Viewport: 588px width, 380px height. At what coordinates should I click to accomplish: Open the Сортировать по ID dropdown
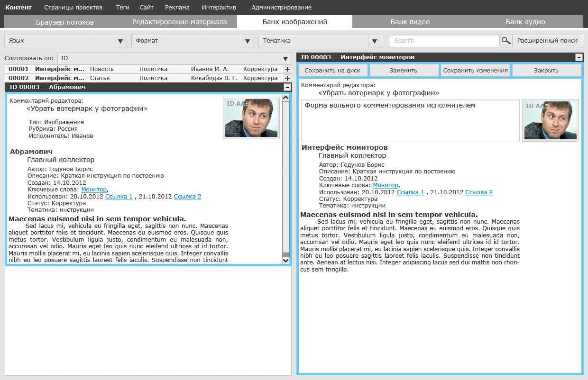175,58
